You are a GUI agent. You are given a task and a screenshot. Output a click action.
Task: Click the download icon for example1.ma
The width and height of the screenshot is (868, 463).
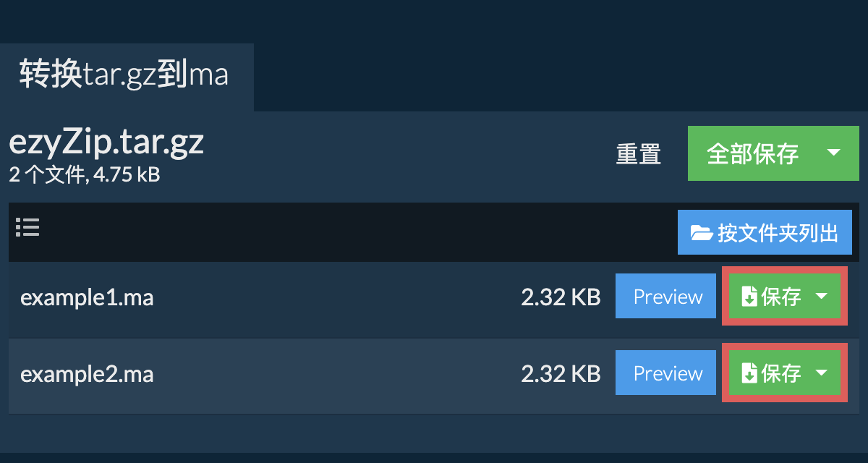(749, 297)
